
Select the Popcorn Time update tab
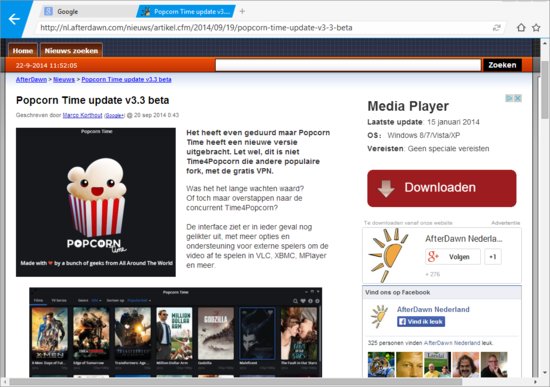pos(186,12)
